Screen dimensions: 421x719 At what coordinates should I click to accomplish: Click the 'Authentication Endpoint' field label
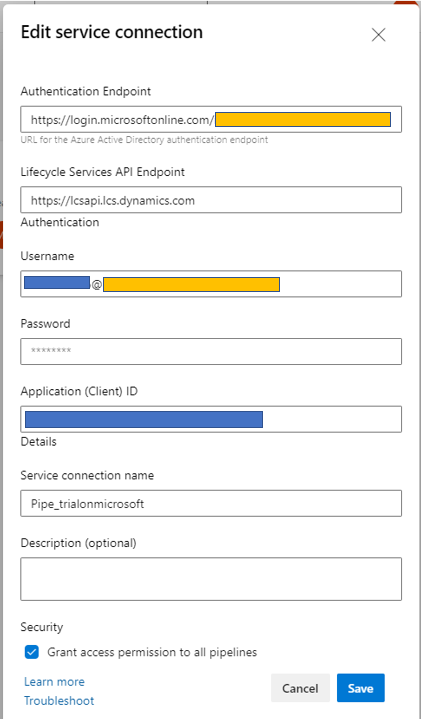[x=86, y=91]
